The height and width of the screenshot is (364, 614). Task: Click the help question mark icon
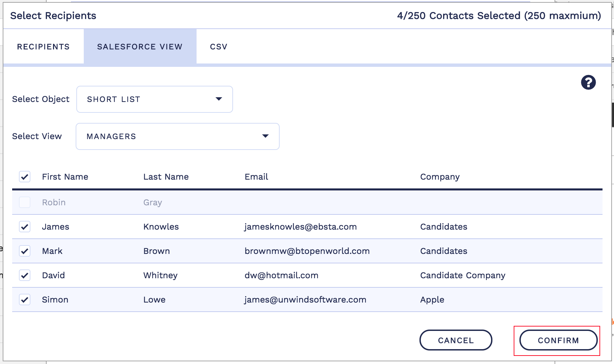(588, 82)
